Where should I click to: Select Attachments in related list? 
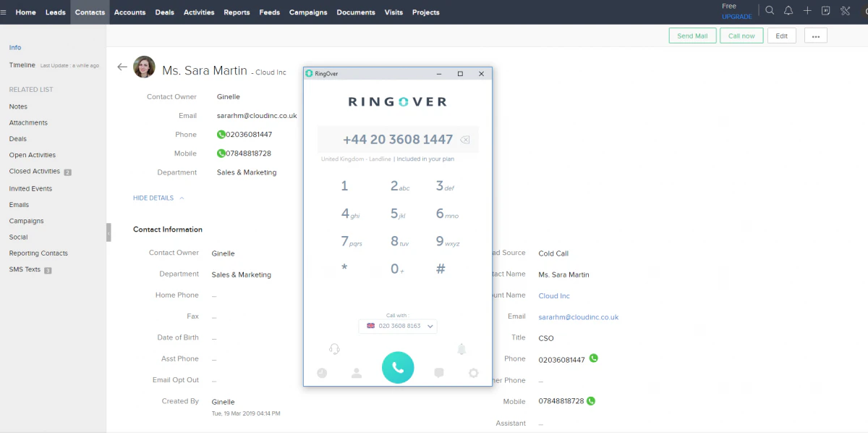click(28, 122)
